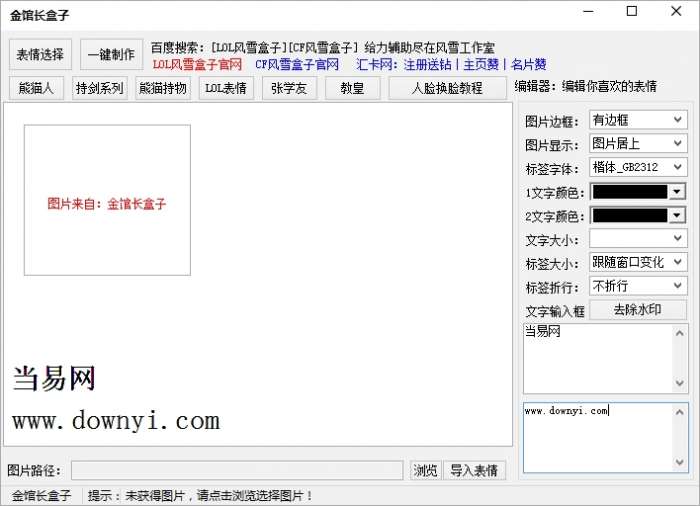Select the LOL表情 category button
Image resolution: width=700 pixels, height=506 pixels.
point(226,88)
